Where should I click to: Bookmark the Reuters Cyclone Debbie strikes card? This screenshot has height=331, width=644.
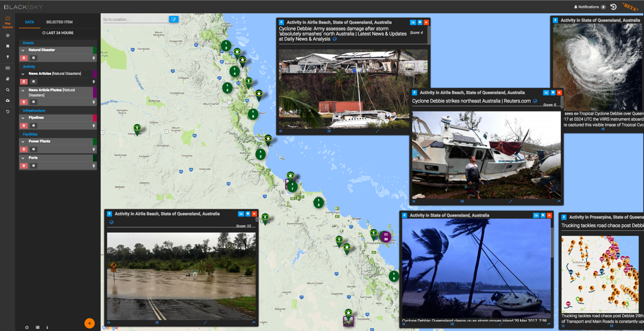552,93
